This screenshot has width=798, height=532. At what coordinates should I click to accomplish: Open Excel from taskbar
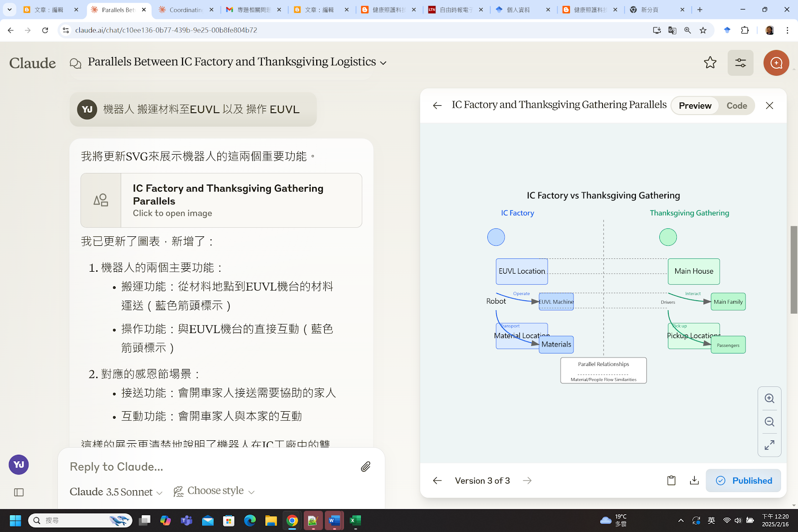pyautogui.click(x=355, y=521)
